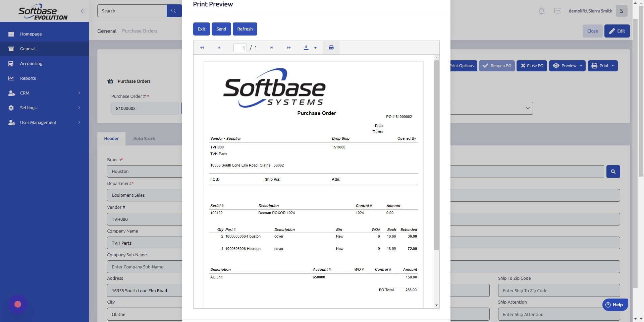This screenshot has height=322, width=644.
Task: Expand the Settings submenu chevron
Action: [x=79, y=108]
